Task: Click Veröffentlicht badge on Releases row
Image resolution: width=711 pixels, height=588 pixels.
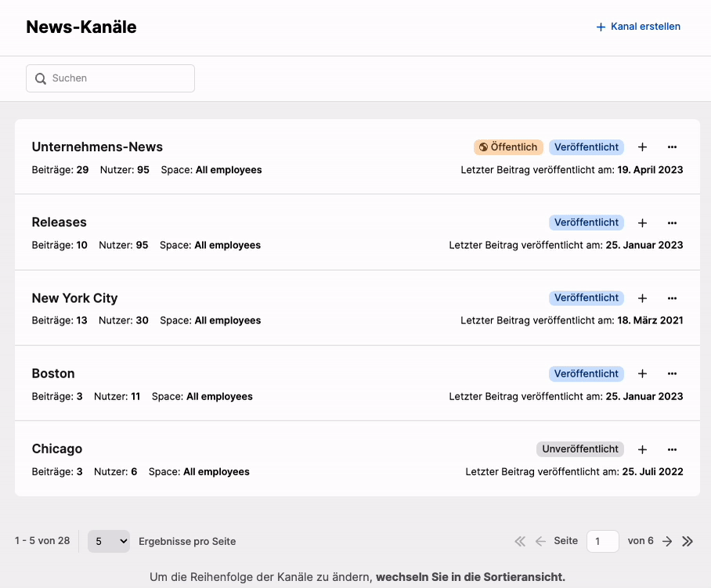Action: 586,222
